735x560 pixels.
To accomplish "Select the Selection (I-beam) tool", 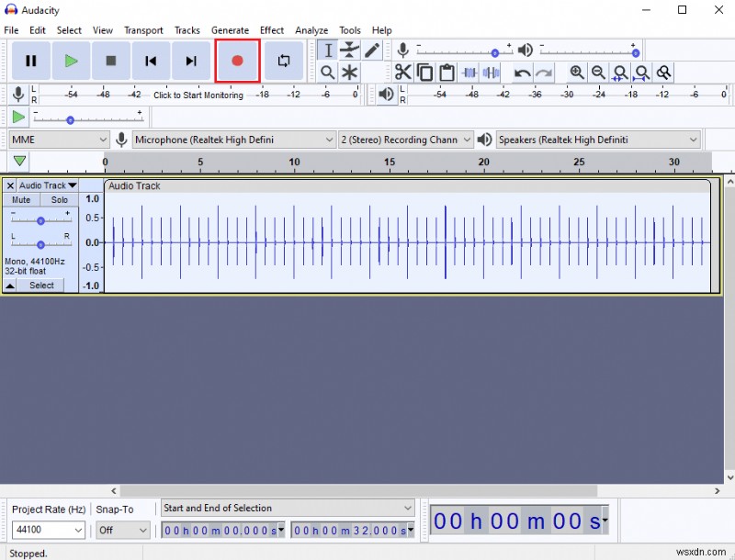I will pos(328,50).
